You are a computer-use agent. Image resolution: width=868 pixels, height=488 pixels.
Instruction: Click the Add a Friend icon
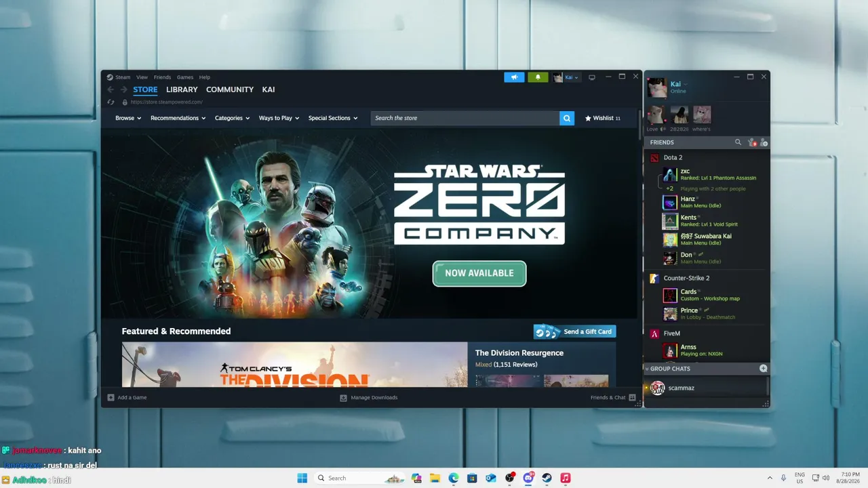click(x=764, y=142)
